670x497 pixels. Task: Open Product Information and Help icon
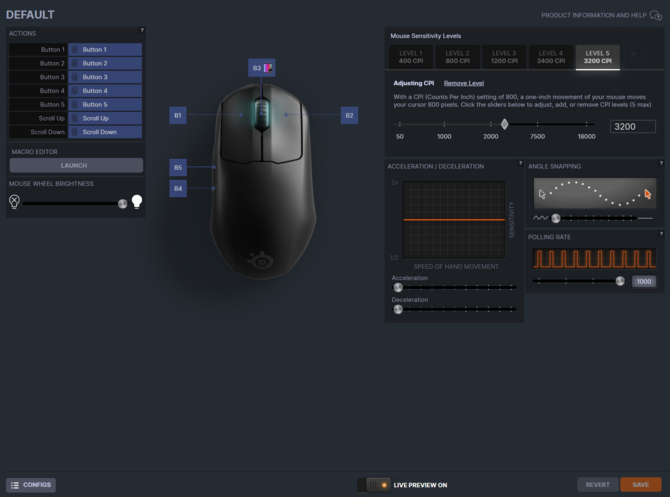tap(655, 15)
